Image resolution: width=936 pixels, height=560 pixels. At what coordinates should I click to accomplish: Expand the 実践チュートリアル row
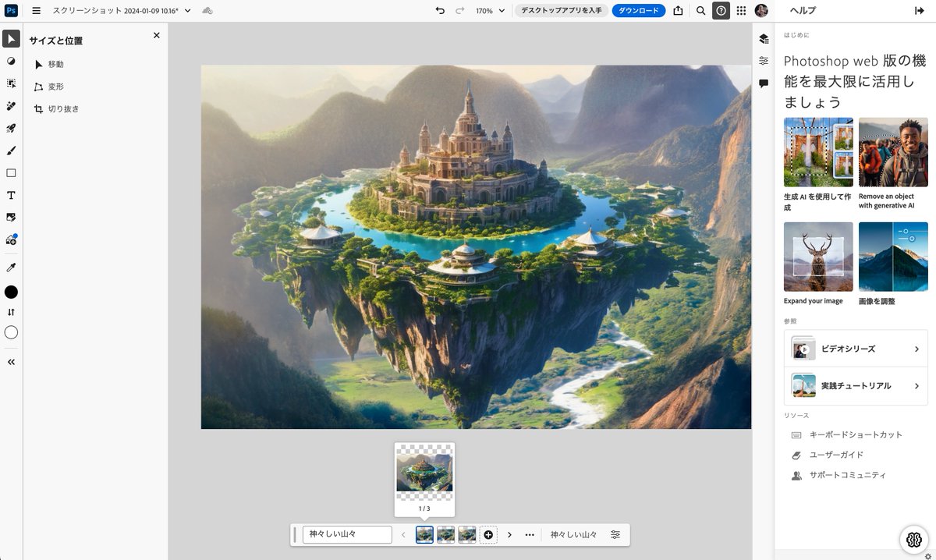pos(856,386)
